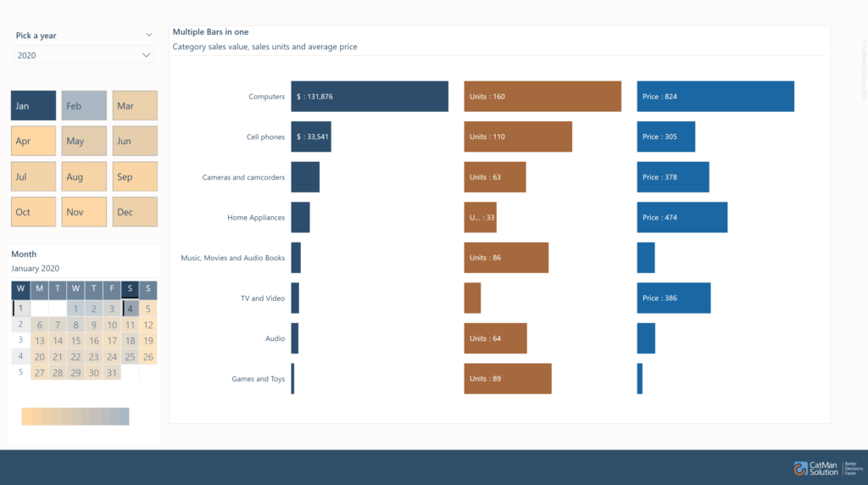Image resolution: width=868 pixels, height=485 pixels.
Task: Toggle the Dec month tile
Action: coord(135,212)
